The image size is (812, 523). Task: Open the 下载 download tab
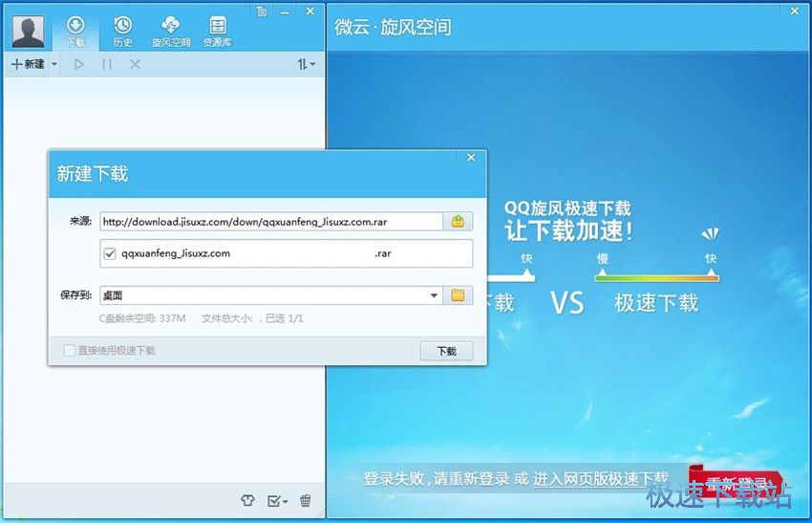tap(76, 32)
